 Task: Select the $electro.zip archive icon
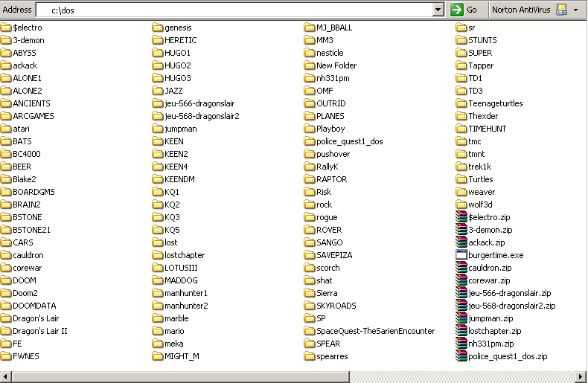[461, 217]
